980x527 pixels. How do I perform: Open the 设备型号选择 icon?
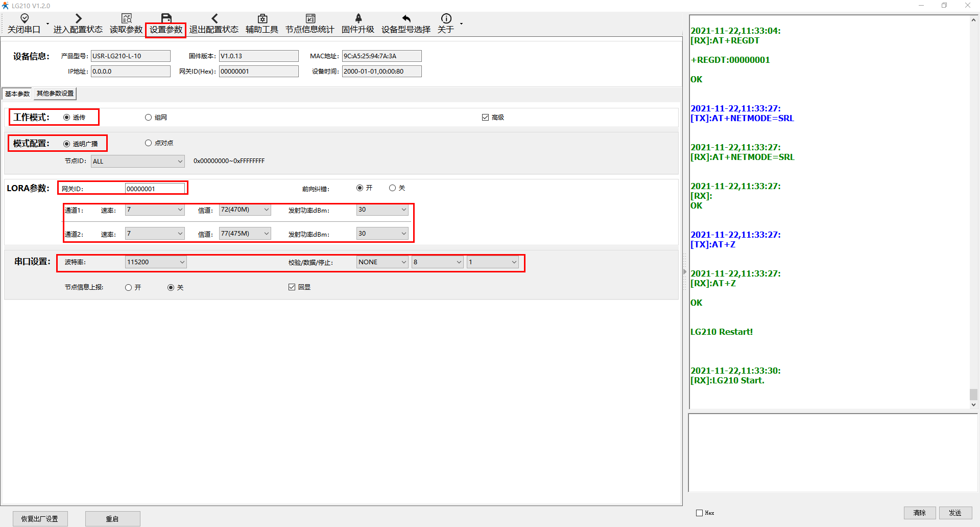coord(406,19)
